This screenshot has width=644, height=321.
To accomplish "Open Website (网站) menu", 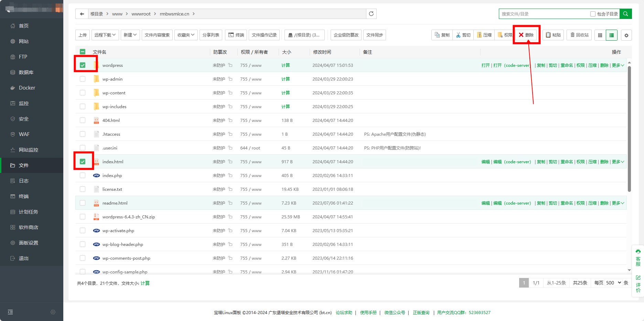I will click(x=32, y=41).
